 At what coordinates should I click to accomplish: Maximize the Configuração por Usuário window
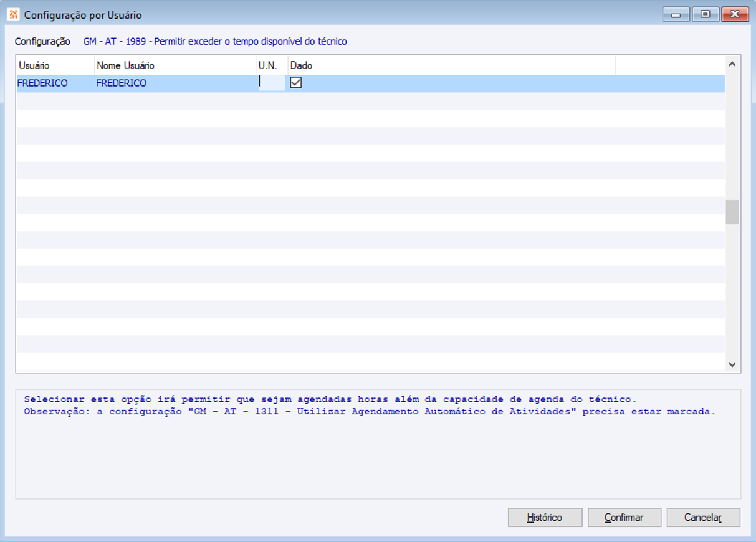point(706,14)
